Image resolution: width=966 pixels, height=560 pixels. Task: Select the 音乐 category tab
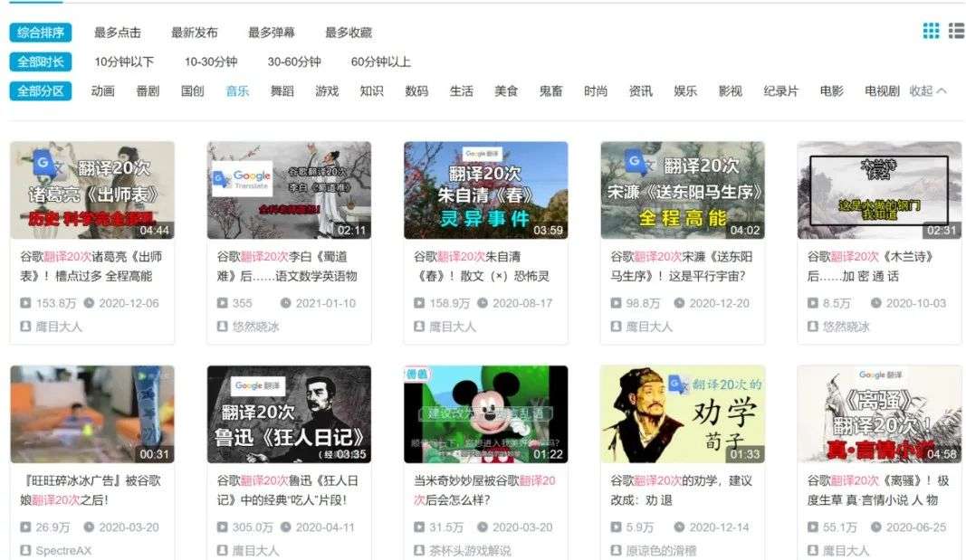[237, 91]
